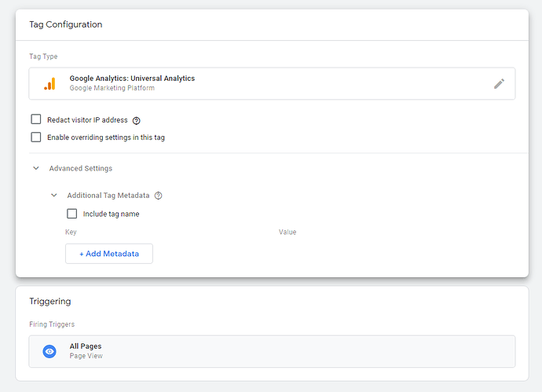Viewport: 542px width, 392px height.
Task: Click the Key column header
Action: [x=71, y=232]
